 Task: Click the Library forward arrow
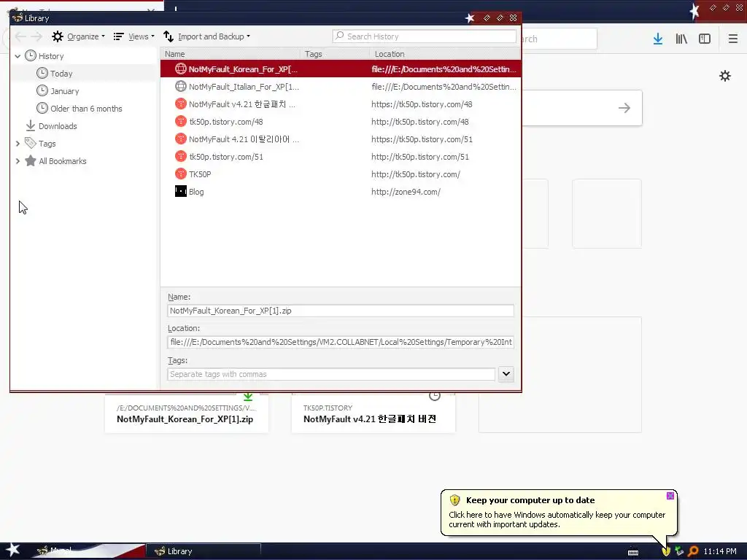36,36
